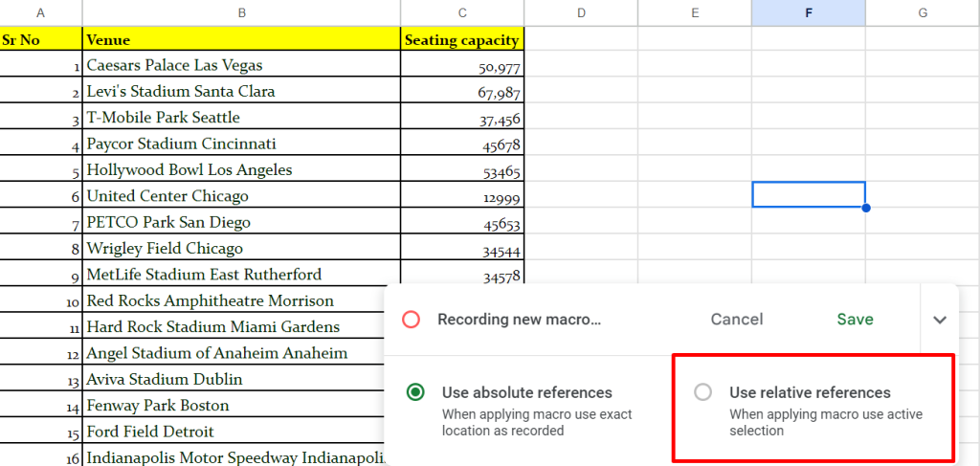Image resolution: width=980 pixels, height=466 pixels.
Task: Click the Seating capacity header cell
Action: (x=462, y=38)
